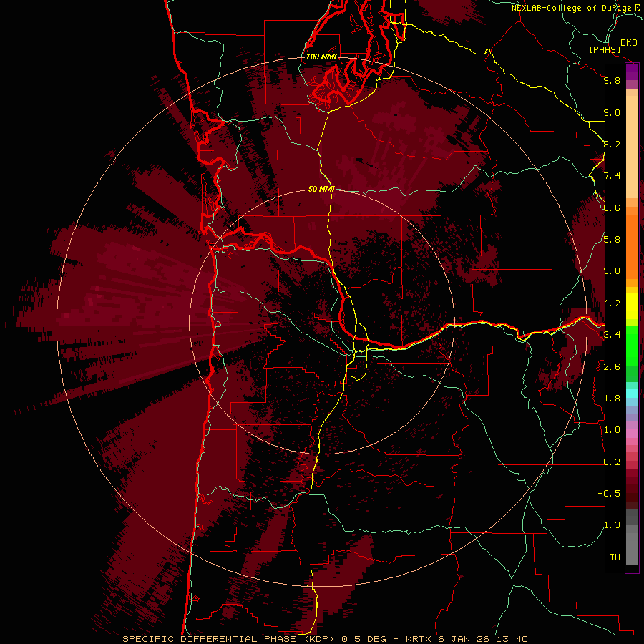This screenshot has height=644, width=644.
Task: Click the 13:40 timestamp in the caption
Action: 514,639
